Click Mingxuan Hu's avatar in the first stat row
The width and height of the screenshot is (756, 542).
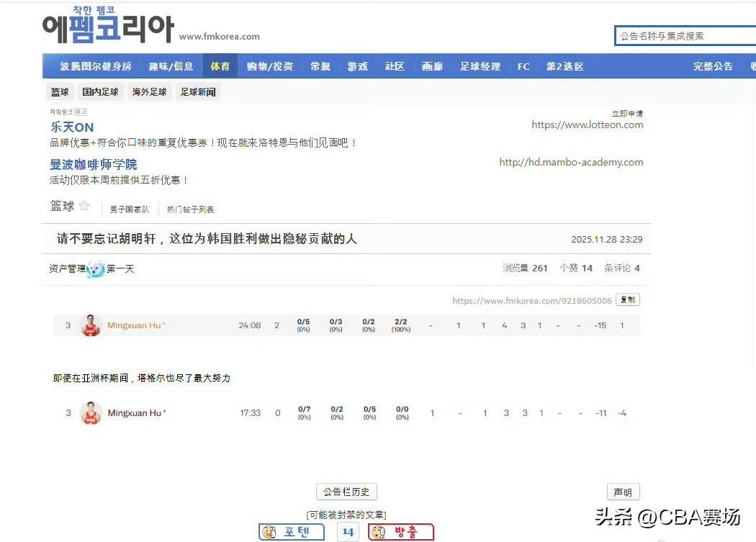coord(91,325)
